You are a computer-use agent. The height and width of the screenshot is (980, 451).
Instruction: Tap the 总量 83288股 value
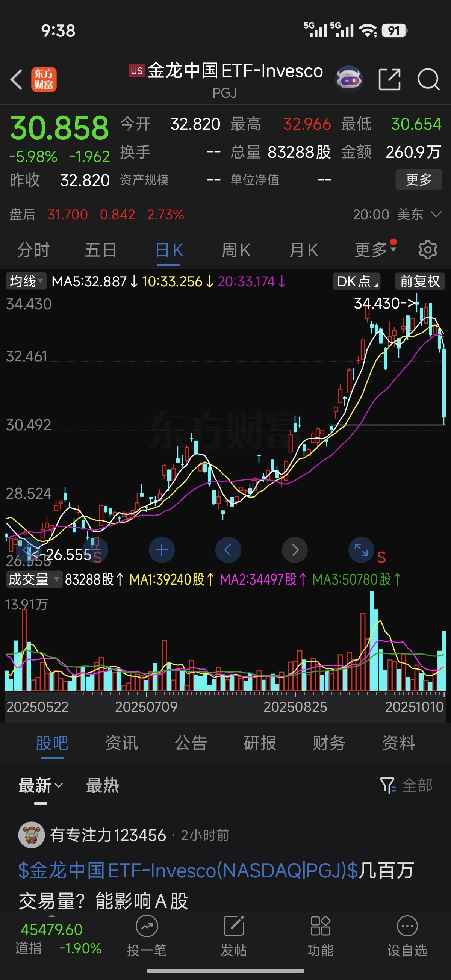pos(299,152)
